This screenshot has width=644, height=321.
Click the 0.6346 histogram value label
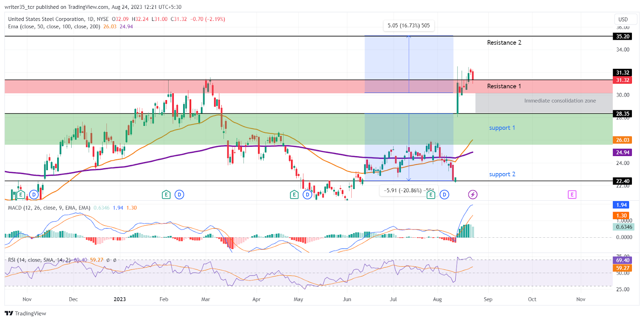coord(624,227)
